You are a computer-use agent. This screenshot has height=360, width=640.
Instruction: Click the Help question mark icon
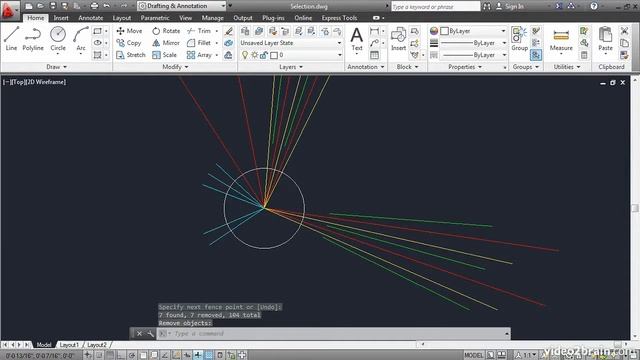click(x=594, y=6)
